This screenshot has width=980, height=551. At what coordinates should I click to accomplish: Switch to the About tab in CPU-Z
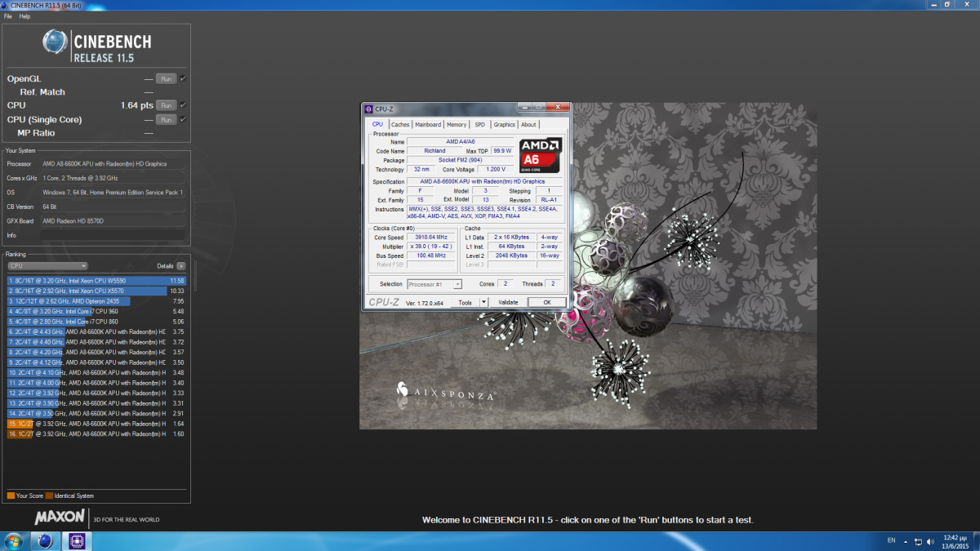click(529, 125)
